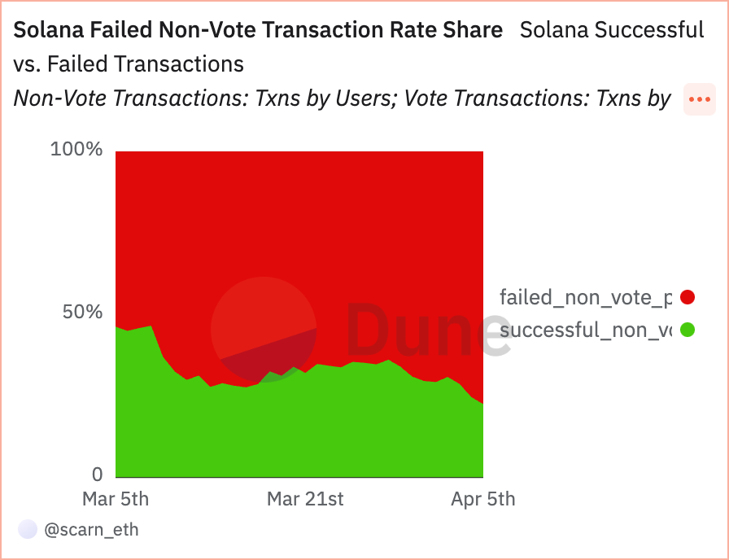Click the Dune watermark logo circle
This screenshot has width=729, height=560.
click(x=264, y=330)
